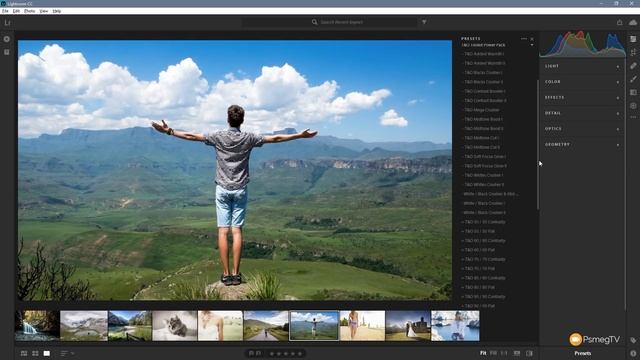
Task: Click the Share icon in top bar
Action: [620, 22]
